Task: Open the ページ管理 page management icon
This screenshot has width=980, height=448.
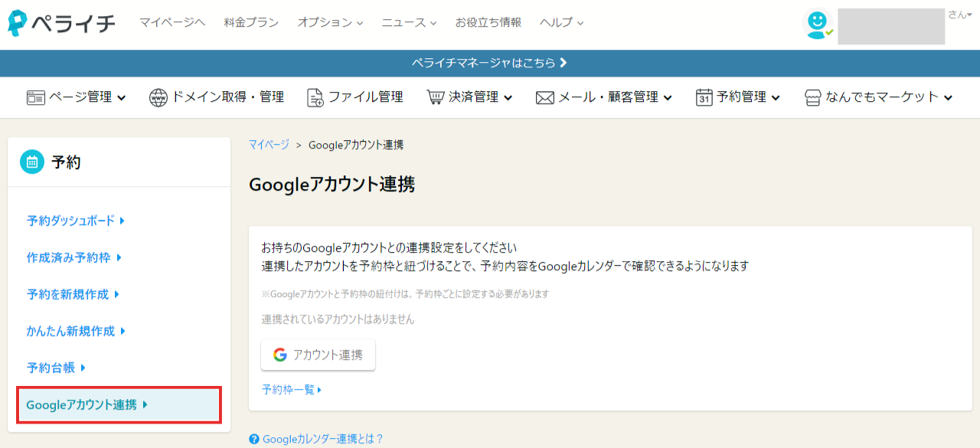Action: coord(34,97)
